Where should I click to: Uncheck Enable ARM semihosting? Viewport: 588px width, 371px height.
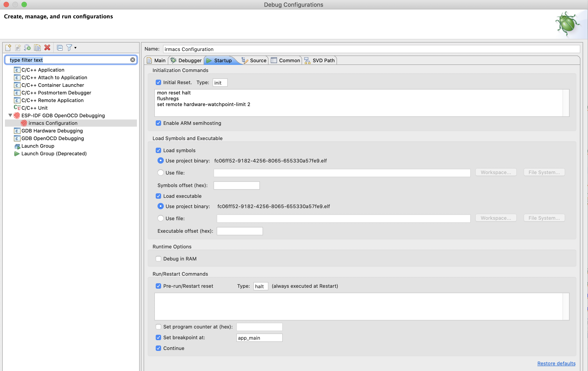pyautogui.click(x=158, y=123)
